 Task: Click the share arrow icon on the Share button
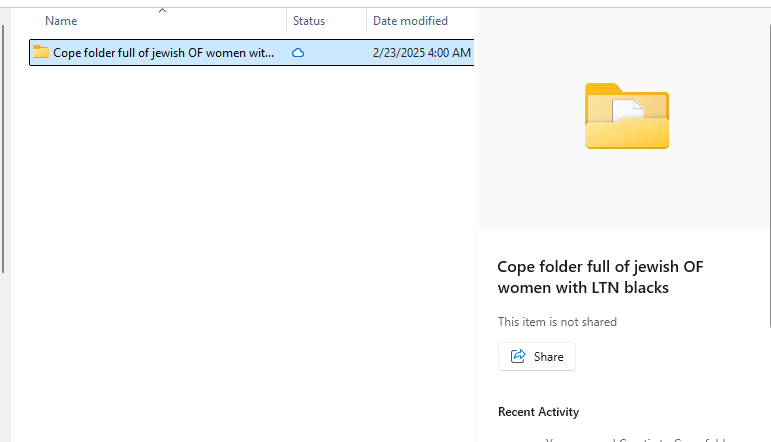pos(518,356)
